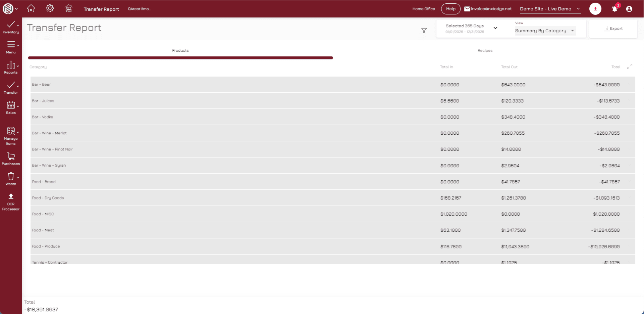Open the Menu sidebar icon
This screenshot has height=314, width=644.
point(11,44)
